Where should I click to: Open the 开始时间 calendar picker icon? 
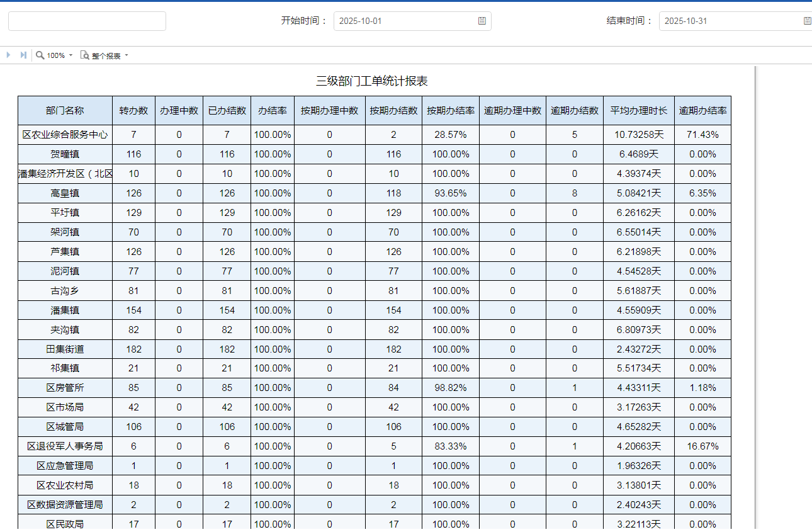482,21
